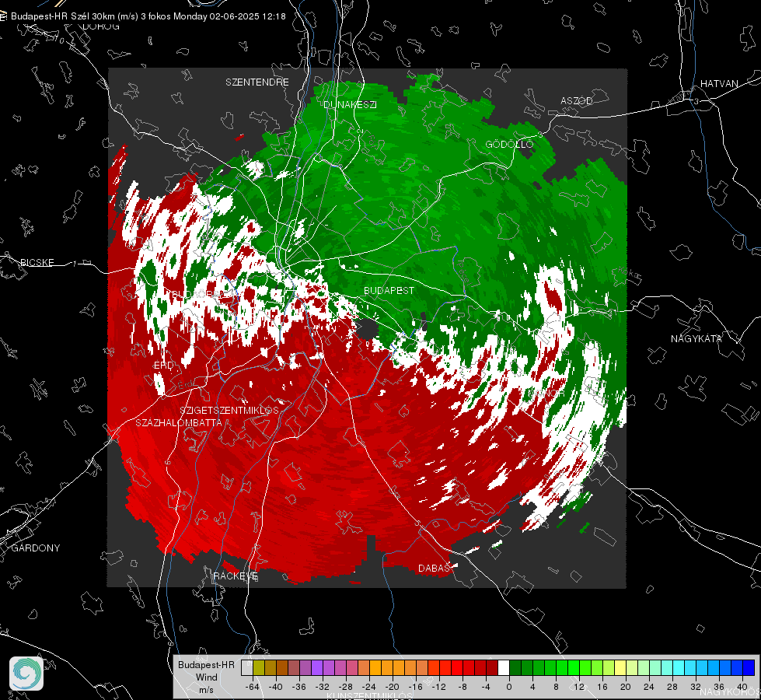Viewport: 761px width, 700px height.
Task: Click the -12 legend value
Action: pos(438,687)
